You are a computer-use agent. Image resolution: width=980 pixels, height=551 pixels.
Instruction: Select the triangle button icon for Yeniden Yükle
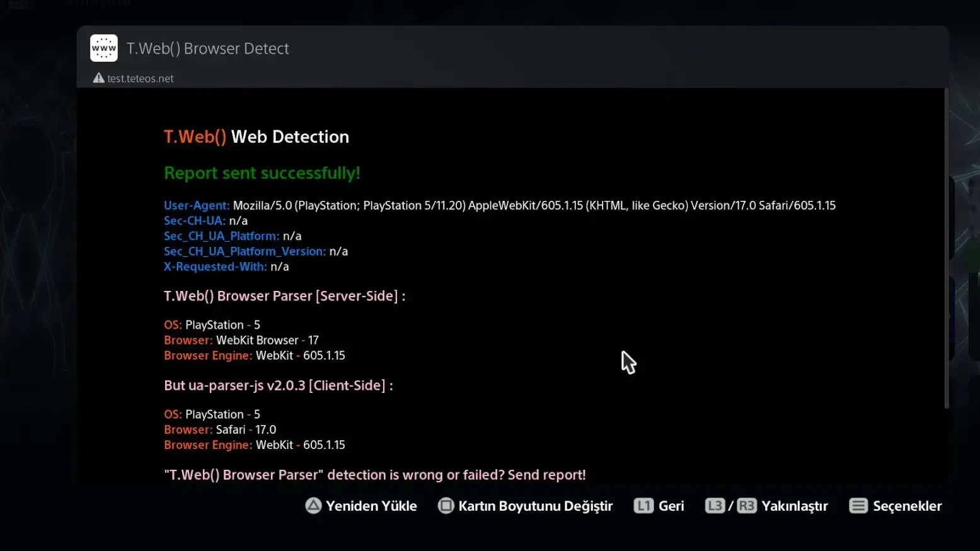coord(313,506)
